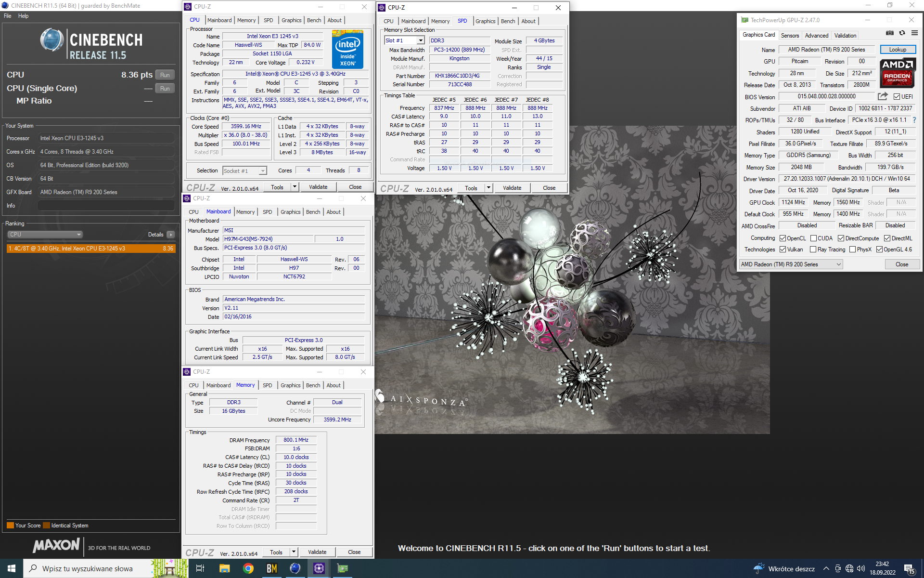Click the title bar icon of the Memory CPU-Z window

click(x=187, y=372)
